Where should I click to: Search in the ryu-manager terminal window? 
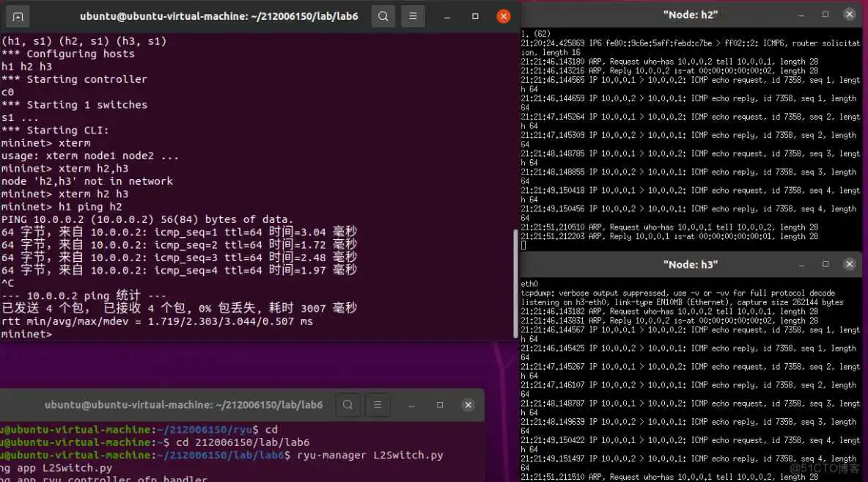(347, 404)
